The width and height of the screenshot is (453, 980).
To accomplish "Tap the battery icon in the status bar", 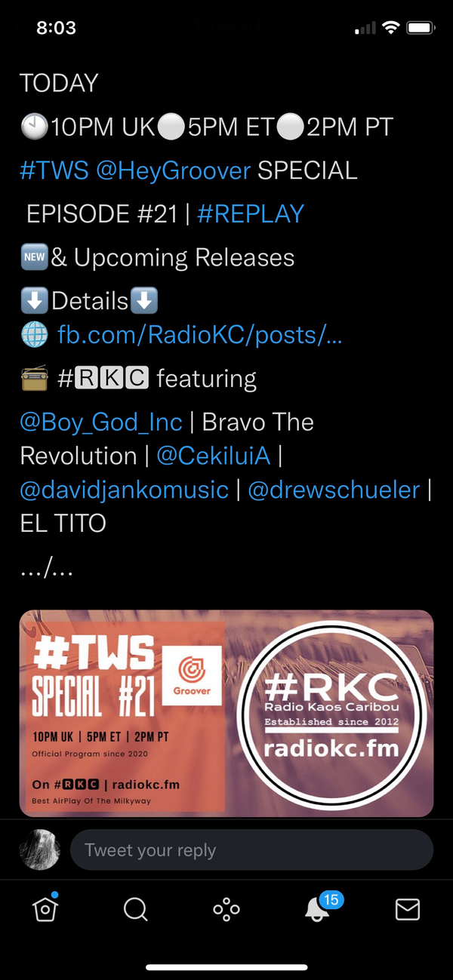I will click(x=421, y=28).
